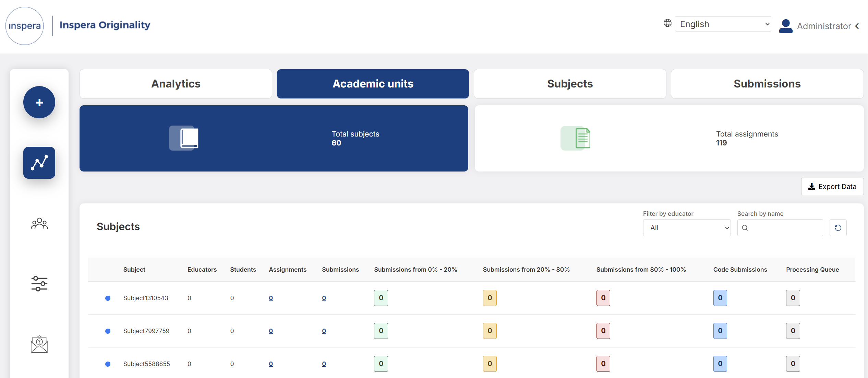Expand the Administrator menu chevron

point(857,26)
